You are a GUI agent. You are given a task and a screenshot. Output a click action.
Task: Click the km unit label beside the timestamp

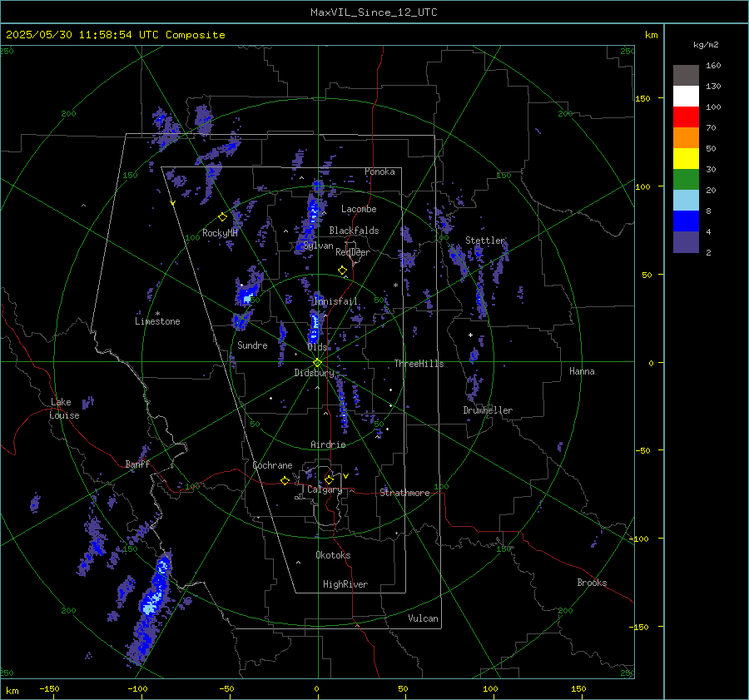[x=651, y=35]
